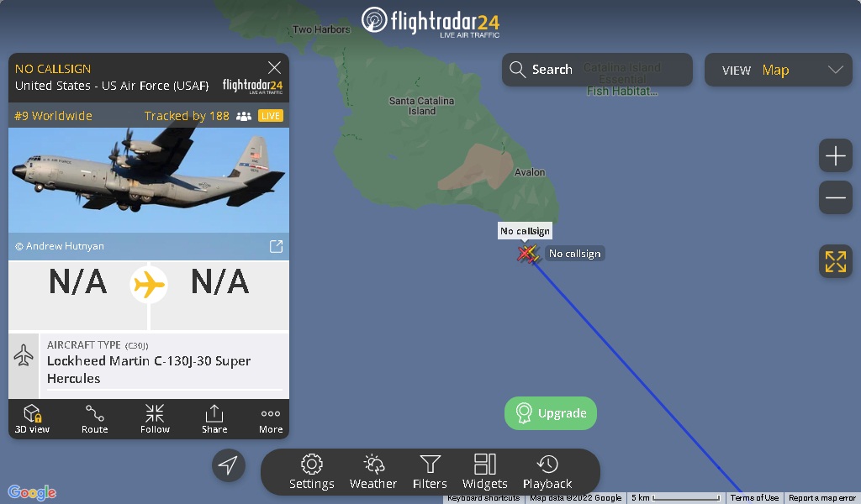This screenshot has width=861, height=504.
Task: Start Playback mode
Action: click(x=547, y=471)
